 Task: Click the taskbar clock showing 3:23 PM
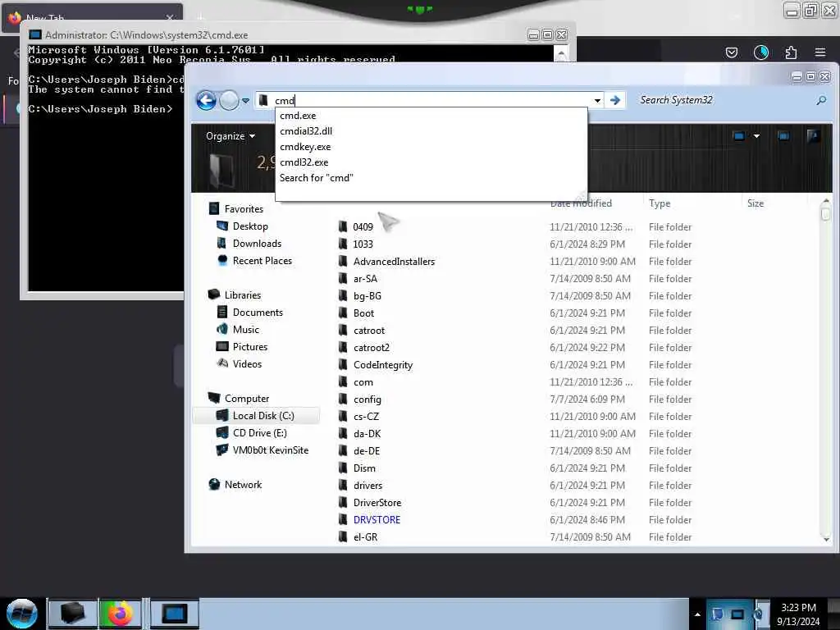coord(798,614)
